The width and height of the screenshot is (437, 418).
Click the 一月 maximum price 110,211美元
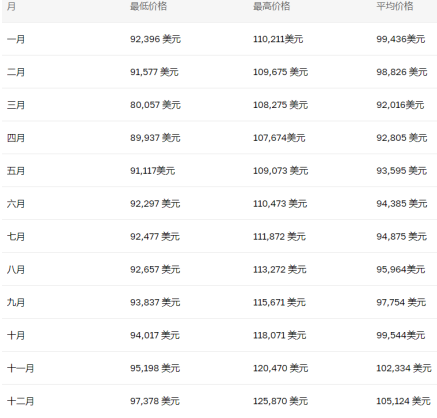click(278, 39)
